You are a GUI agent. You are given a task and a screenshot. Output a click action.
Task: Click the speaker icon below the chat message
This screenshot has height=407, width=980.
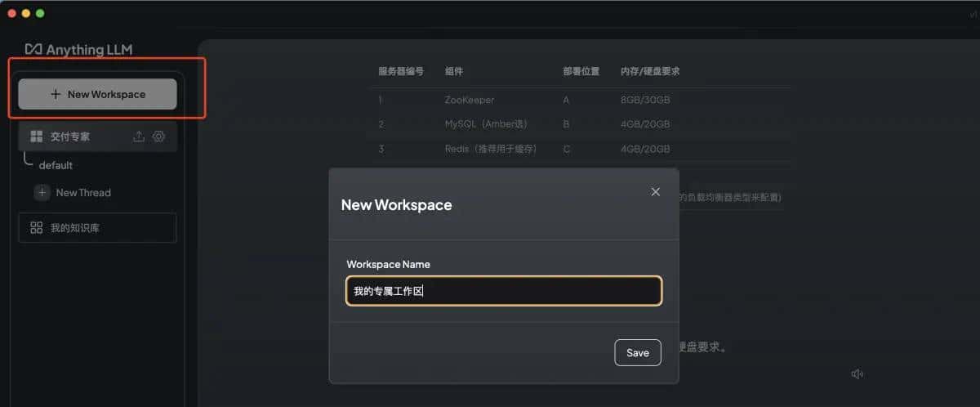857,374
